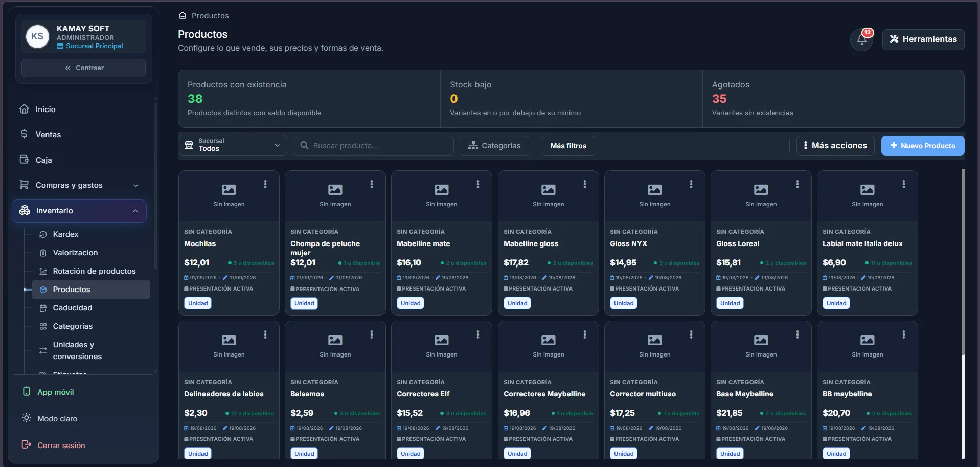Click the Unidades y conversiones arrows icon

pos(43,350)
